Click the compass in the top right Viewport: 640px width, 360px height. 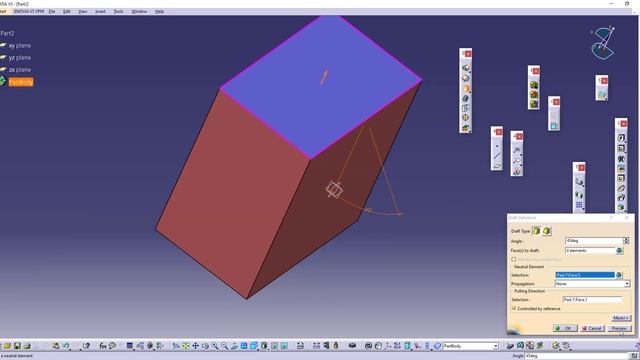tap(603, 43)
